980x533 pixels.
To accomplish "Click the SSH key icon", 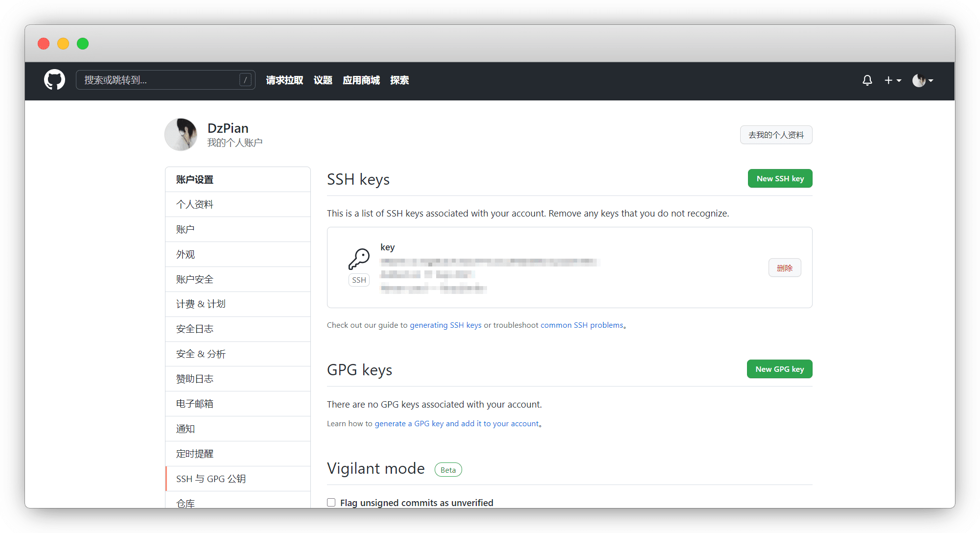I will 359,259.
